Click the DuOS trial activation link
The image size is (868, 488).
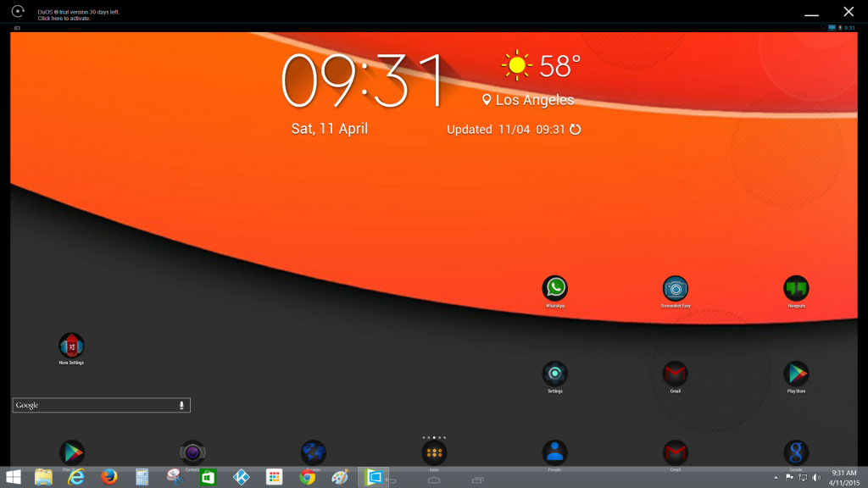point(64,18)
